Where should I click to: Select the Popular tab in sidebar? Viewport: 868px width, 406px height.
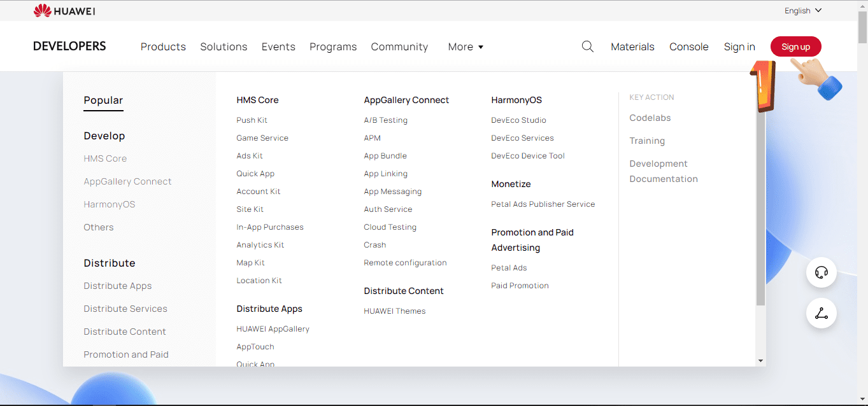[103, 100]
